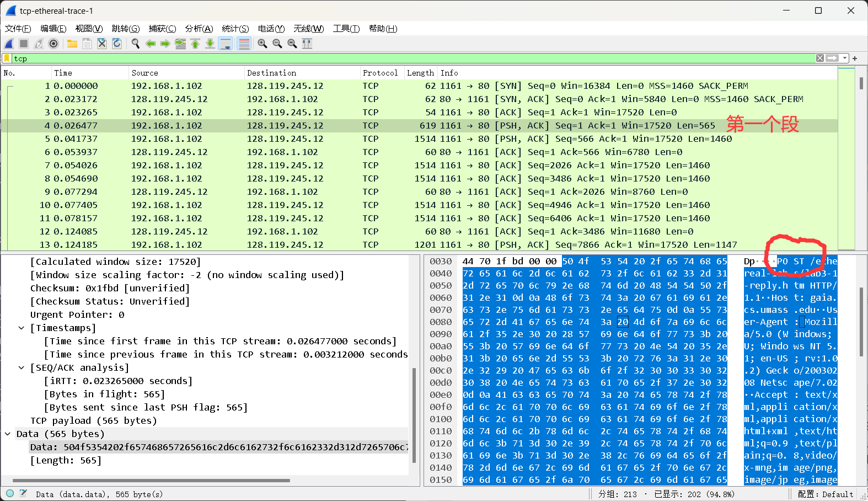Jump to the first packet icon
The height and width of the screenshot is (501, 868).
[x=195, y=44]
